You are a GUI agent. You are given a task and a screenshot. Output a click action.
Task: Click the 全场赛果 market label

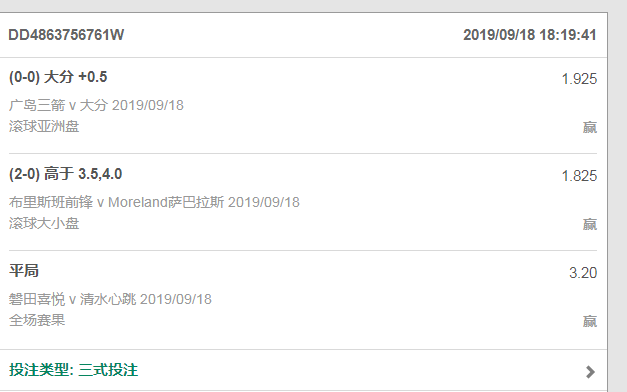(37, 320)
